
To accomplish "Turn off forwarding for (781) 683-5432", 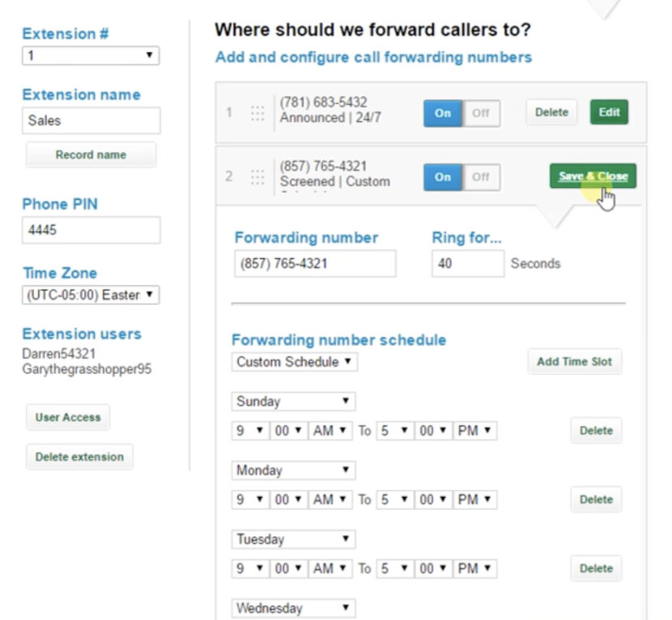I will coord(481,114).
